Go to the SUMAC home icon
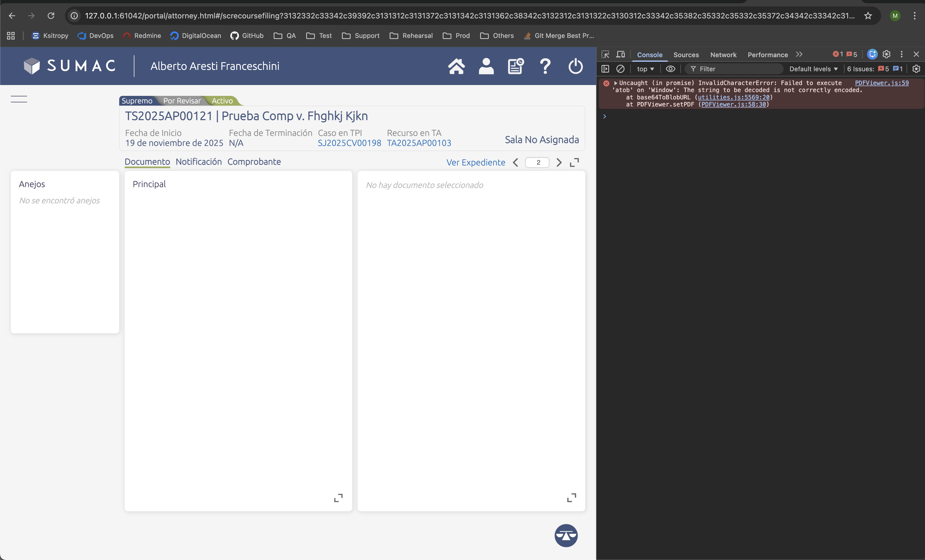 456,66
